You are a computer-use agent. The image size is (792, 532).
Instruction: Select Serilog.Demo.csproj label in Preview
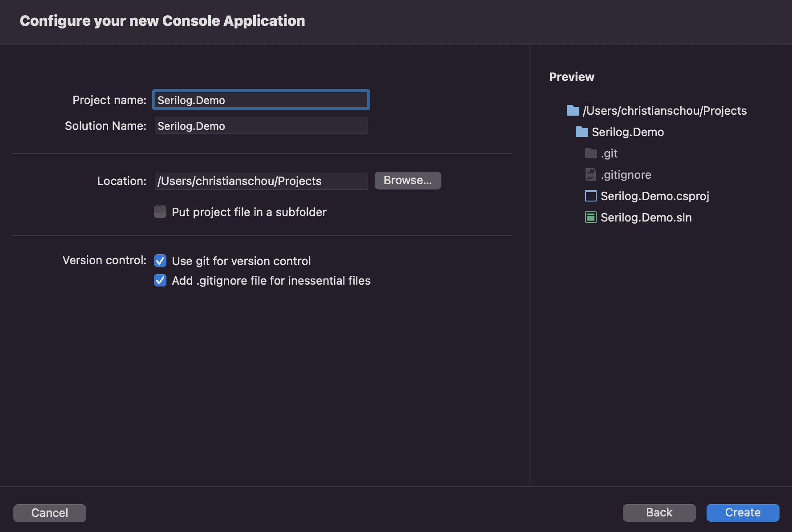tap(655, 196)
